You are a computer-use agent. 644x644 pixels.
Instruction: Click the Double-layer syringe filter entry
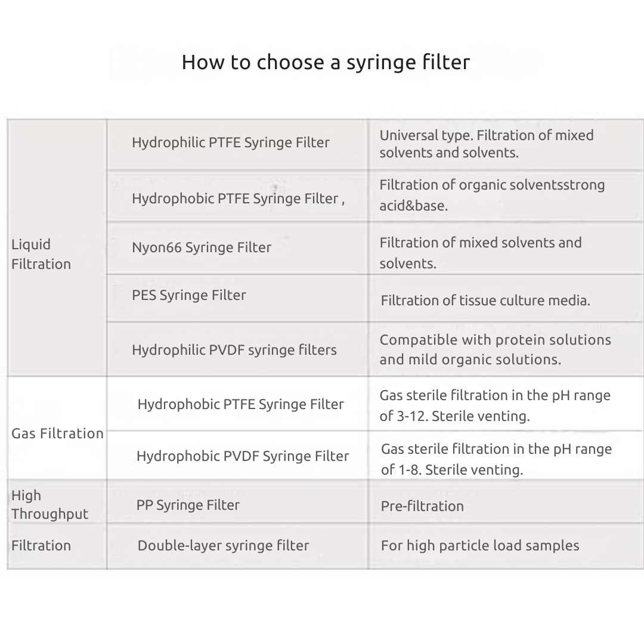tap(223, 546)
